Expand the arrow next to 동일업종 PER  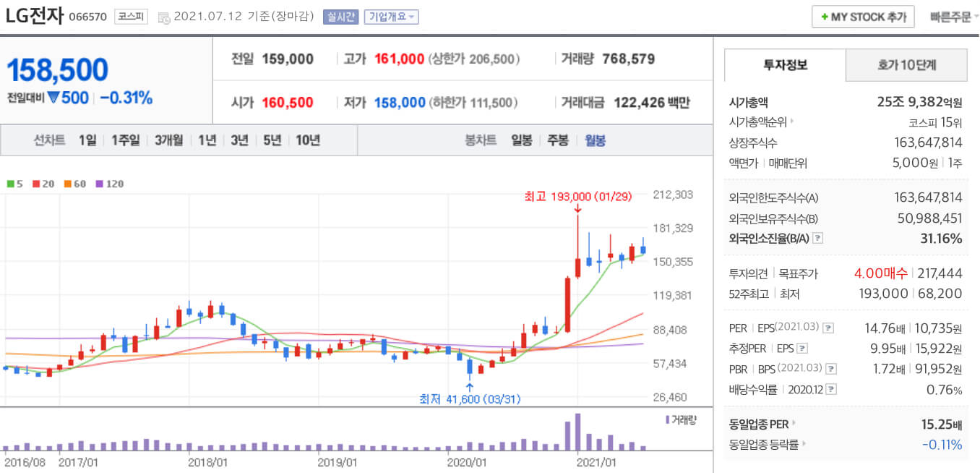[x=794, y=424]
